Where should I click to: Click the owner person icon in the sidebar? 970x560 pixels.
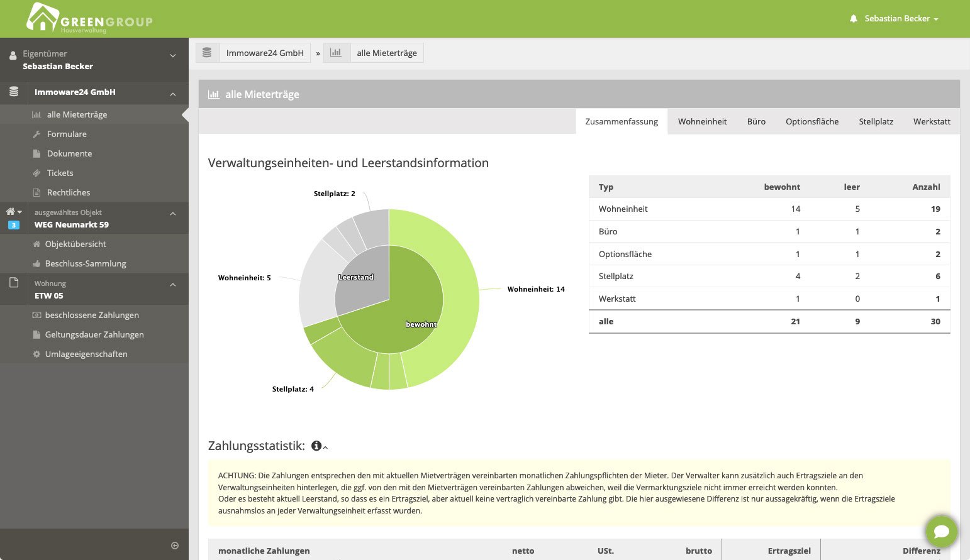tap(13, 55)
